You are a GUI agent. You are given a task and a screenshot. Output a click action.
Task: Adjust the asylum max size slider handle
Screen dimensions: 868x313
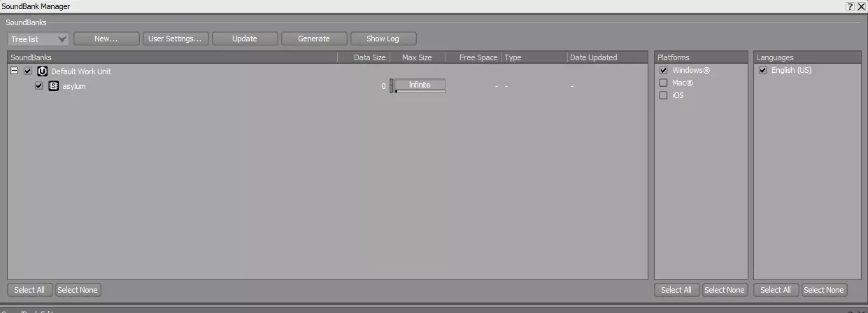coord(392,86)
